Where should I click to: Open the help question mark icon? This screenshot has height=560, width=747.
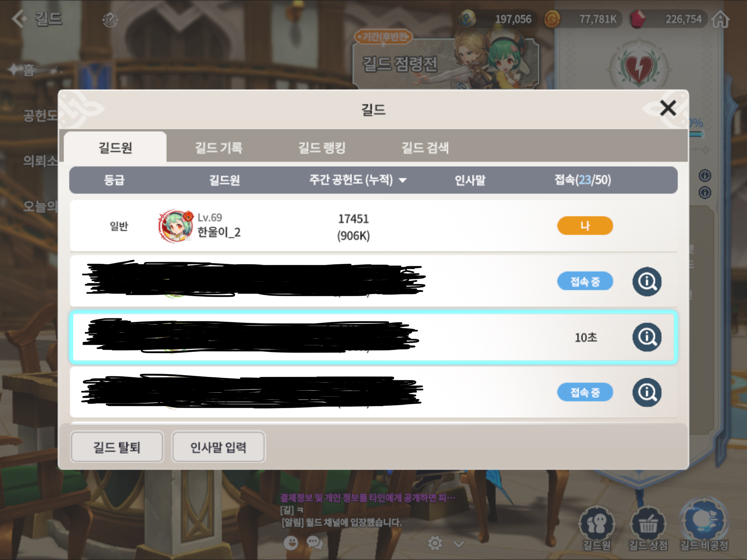tap(110, 19)
